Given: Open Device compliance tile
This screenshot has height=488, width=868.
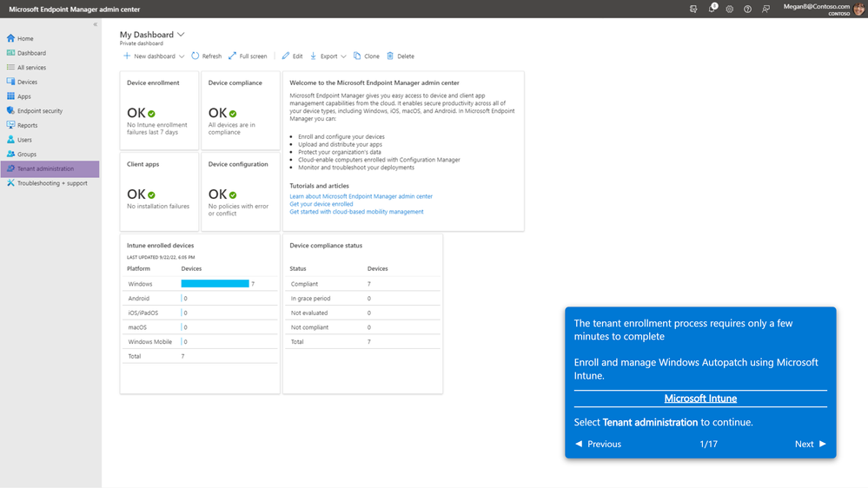Looking at the screenshot, I should (x=241, y=110).
